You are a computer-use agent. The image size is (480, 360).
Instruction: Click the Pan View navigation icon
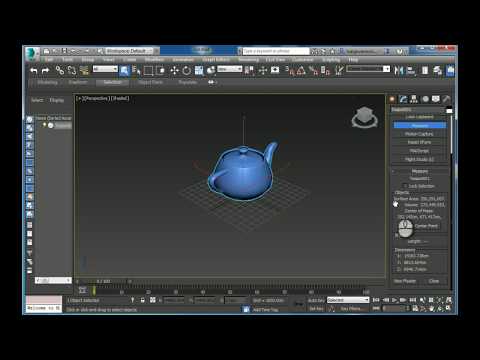tap(431, 308)
